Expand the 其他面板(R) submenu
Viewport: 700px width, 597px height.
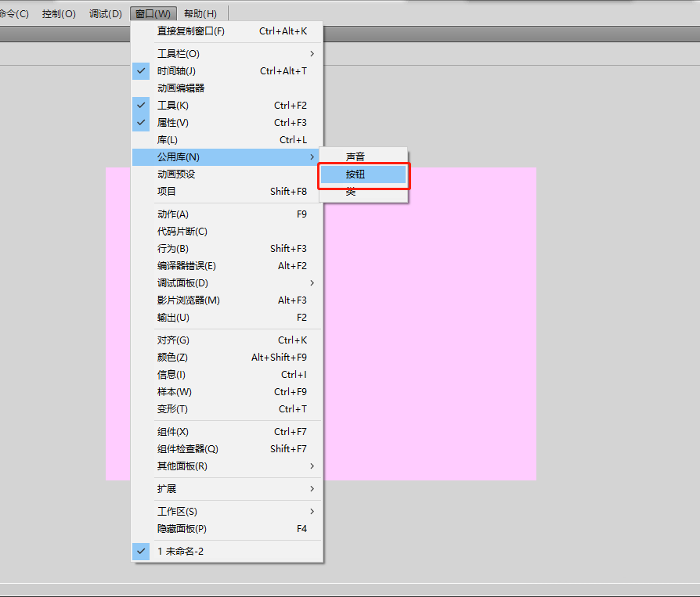coord(227,466)
